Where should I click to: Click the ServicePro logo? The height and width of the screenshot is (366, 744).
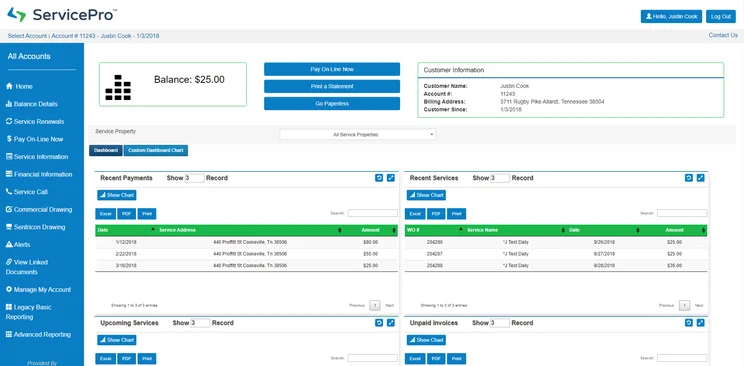pos(62,15)
